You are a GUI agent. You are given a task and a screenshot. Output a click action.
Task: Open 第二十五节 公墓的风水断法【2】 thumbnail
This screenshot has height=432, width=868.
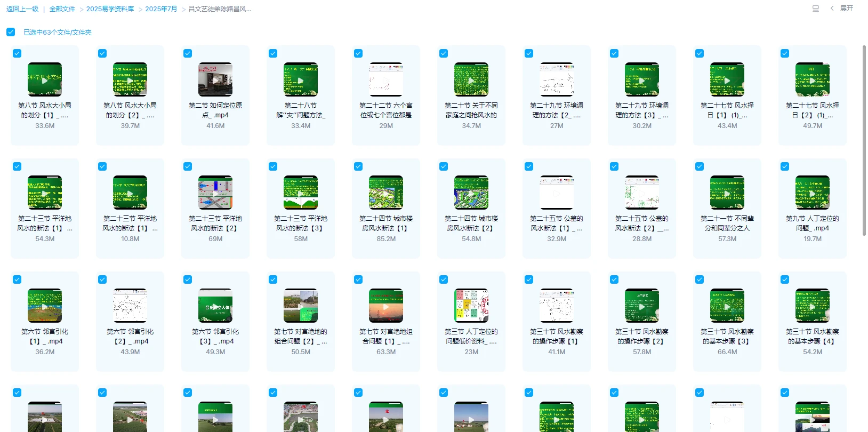click(x=642, y=193)
